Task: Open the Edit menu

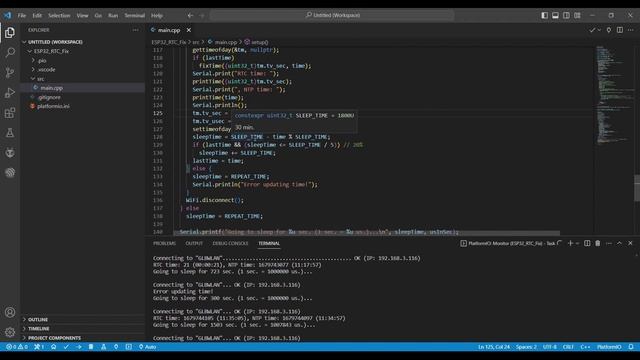Action: (37, 15)
